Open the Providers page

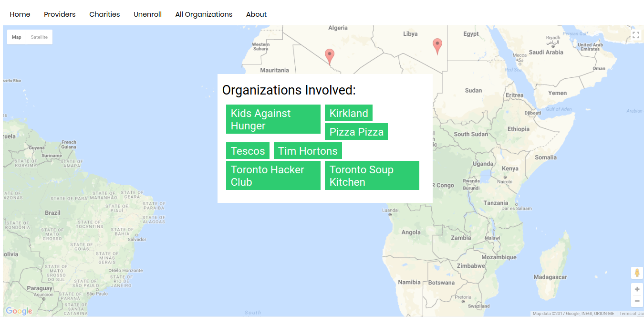click(60, 14)
